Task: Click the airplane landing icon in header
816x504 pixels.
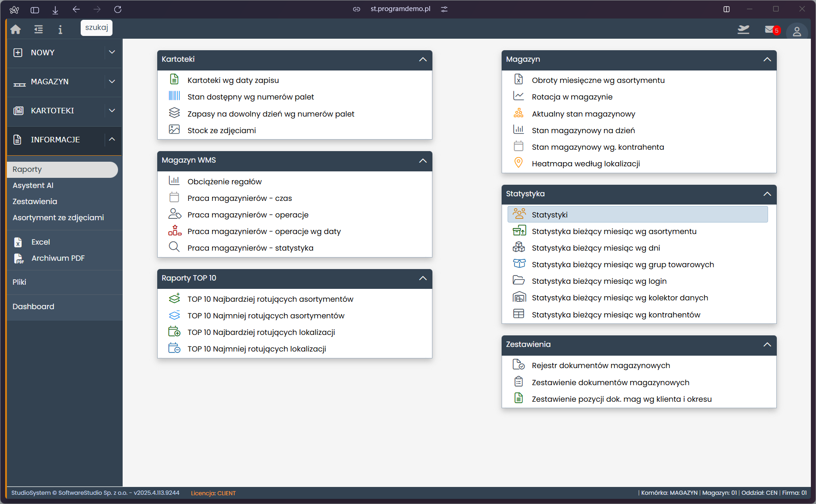Action: pyautogui.click(x=743, y=30)
